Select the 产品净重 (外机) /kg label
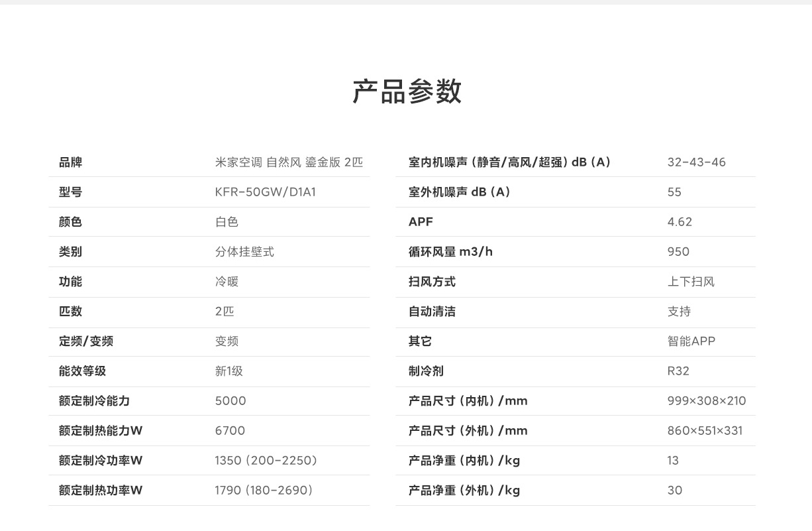The height and width of the screenshot is (531, 812). point(464,491)
